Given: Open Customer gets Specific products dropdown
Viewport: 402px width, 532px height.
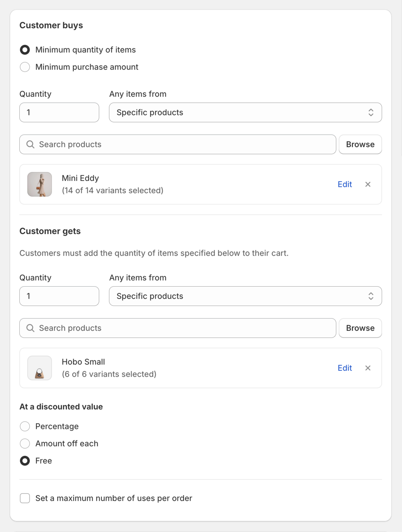Looking at the screenshot, I should [245, 296].
